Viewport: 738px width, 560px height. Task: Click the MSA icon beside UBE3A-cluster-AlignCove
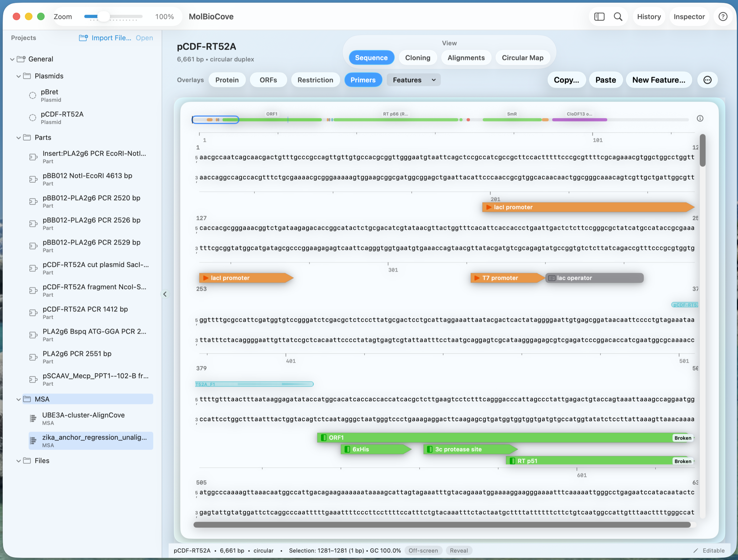pyautogui.click(x=33, y=418)
